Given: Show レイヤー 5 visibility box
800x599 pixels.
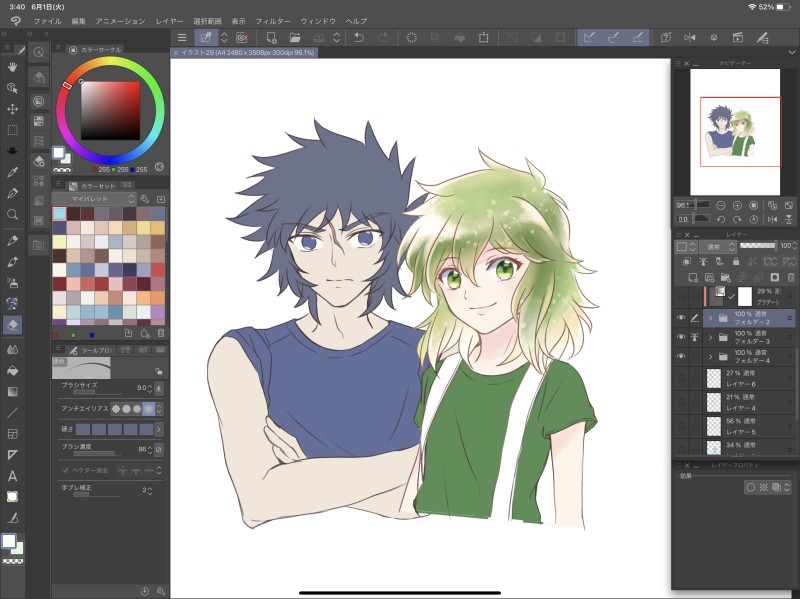Looking at the screenshot, I should [x=681, y=426].
